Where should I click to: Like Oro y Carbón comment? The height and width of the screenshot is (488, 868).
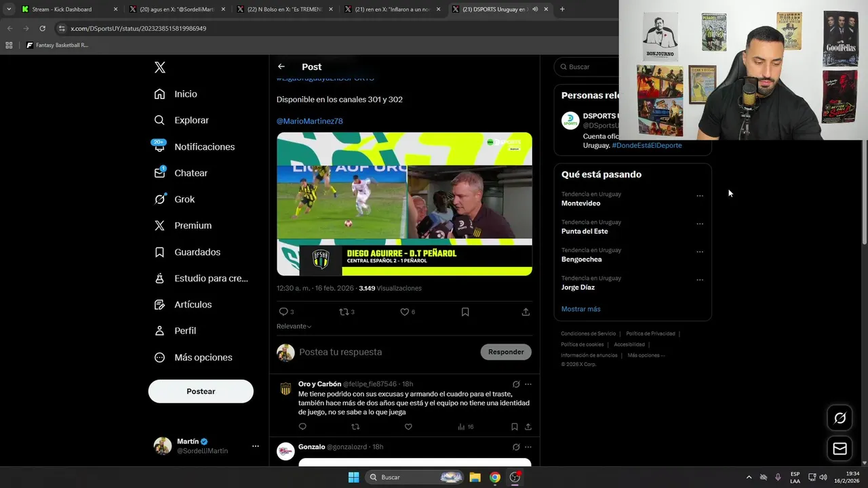coord(408,427)
